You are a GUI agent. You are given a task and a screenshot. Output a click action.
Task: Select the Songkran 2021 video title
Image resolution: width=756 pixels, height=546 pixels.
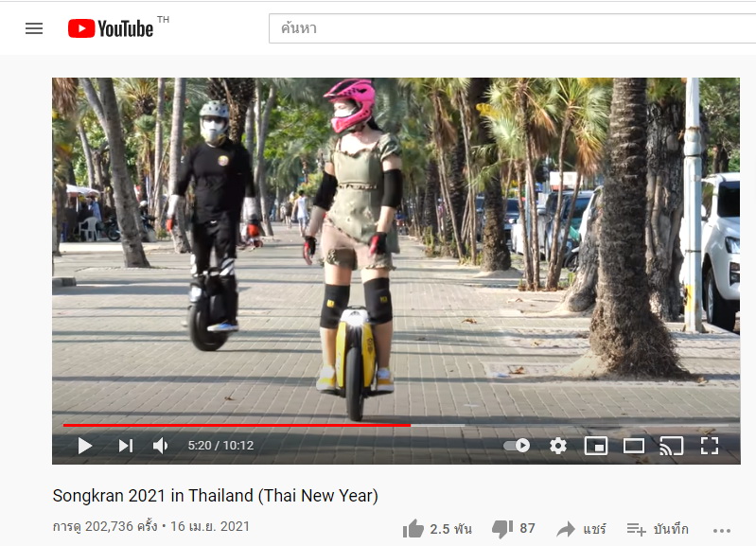coord(215,495)
